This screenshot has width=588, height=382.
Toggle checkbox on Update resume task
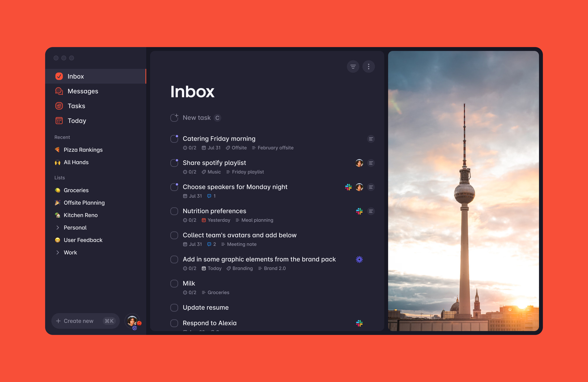(x=174, y=308)
